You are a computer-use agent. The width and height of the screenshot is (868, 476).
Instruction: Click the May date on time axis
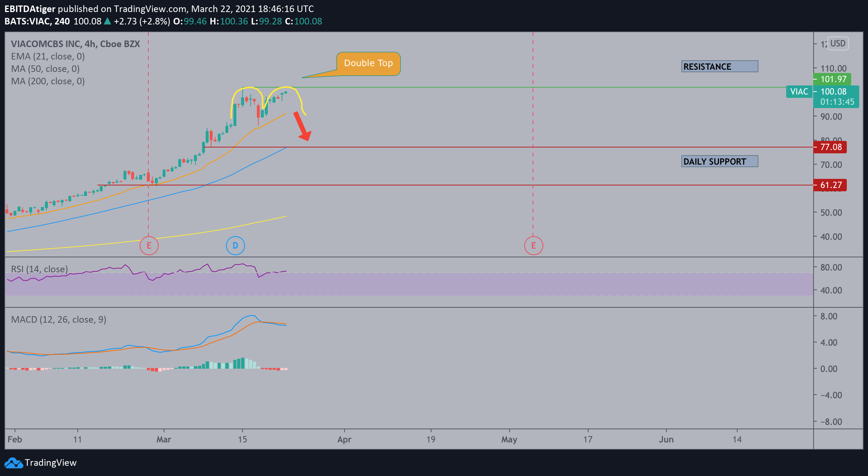[509, 439]
